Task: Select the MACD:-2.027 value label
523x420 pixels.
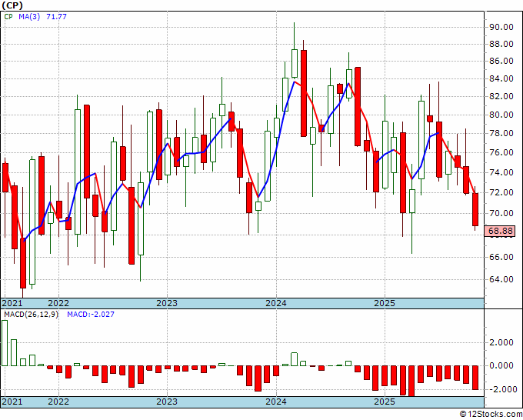Action: pyautogui.click(x=91, y=315)
